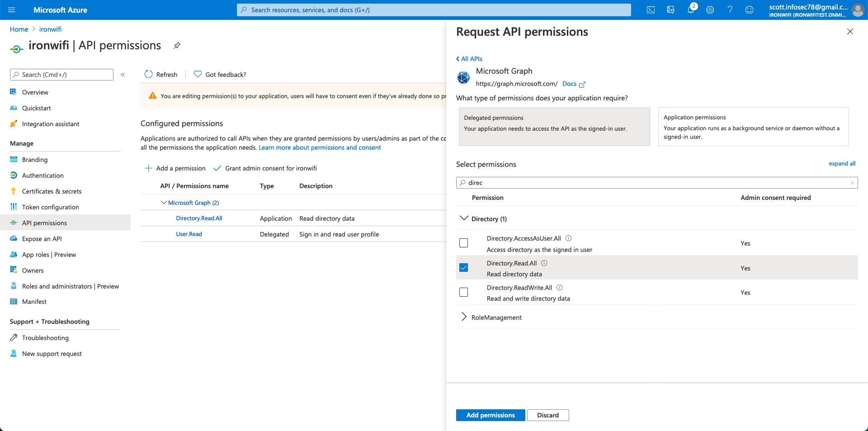Click the Add permissions button
Image resolution: width=868 pixels, height=431 pixels.
click(491, 415)
